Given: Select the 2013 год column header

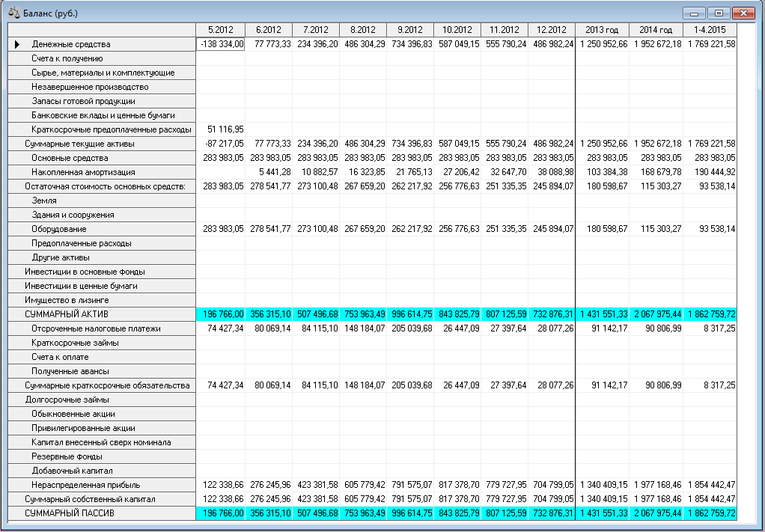Looking at the screenshot, I should pos(603,30).
